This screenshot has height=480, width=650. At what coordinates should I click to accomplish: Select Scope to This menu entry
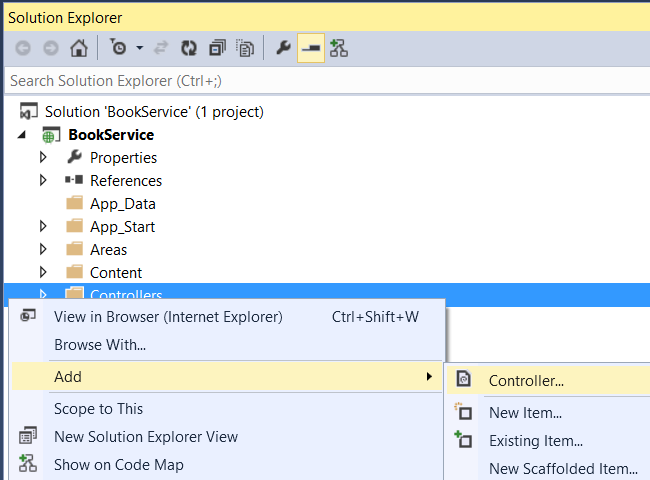[98, 408]
